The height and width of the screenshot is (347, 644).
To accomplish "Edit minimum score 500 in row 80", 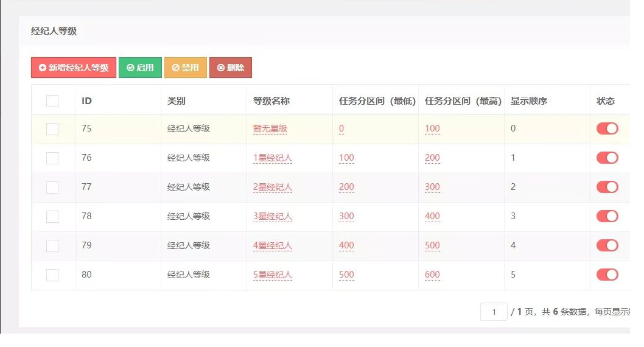I will point(346,275).
